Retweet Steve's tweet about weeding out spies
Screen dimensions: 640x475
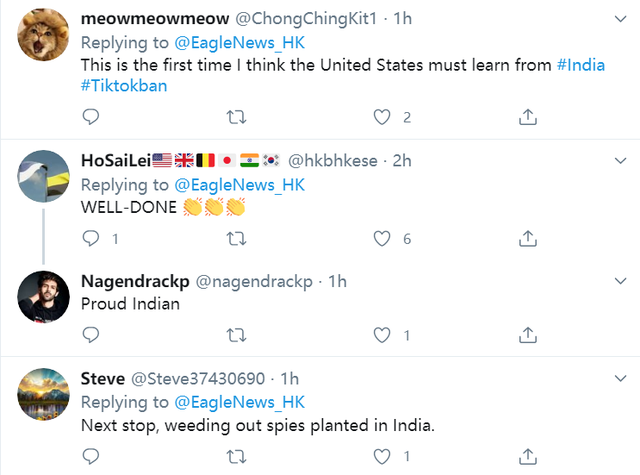[237, 456]
